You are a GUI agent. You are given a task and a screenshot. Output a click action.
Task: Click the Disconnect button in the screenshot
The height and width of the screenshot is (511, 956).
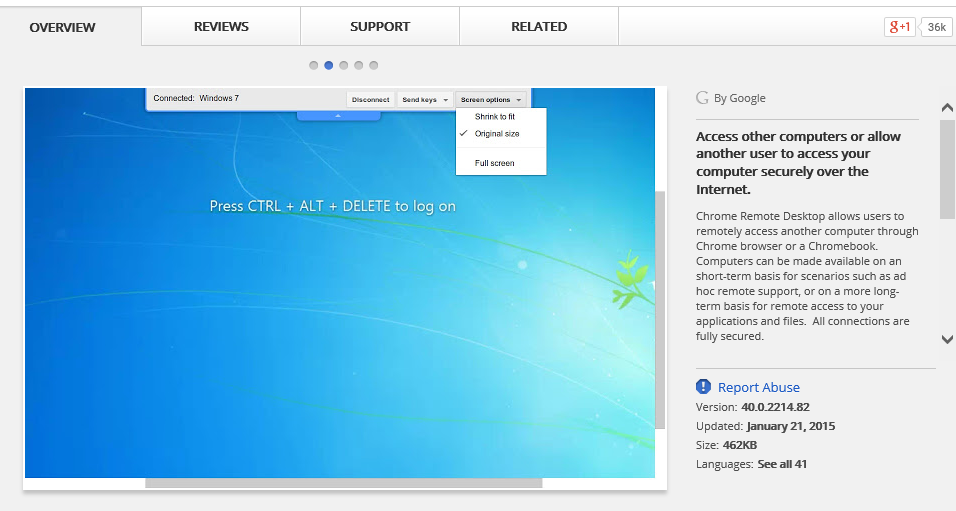pos(370,99)
